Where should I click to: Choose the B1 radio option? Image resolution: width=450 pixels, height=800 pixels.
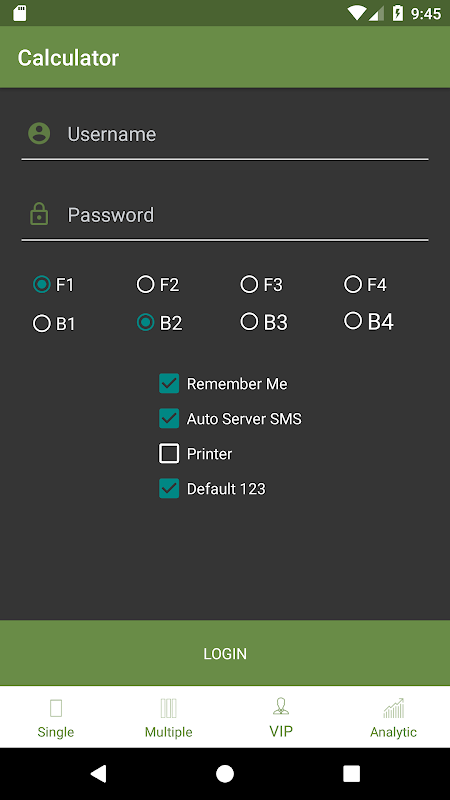click(x=42, y=323)
